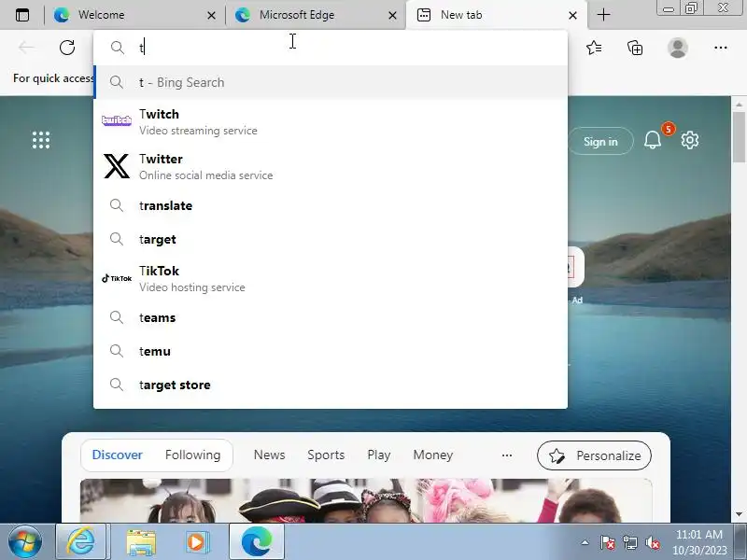Open a new tab with plus button
Viewport: 747px width, 560px height.
click(603, 15)
